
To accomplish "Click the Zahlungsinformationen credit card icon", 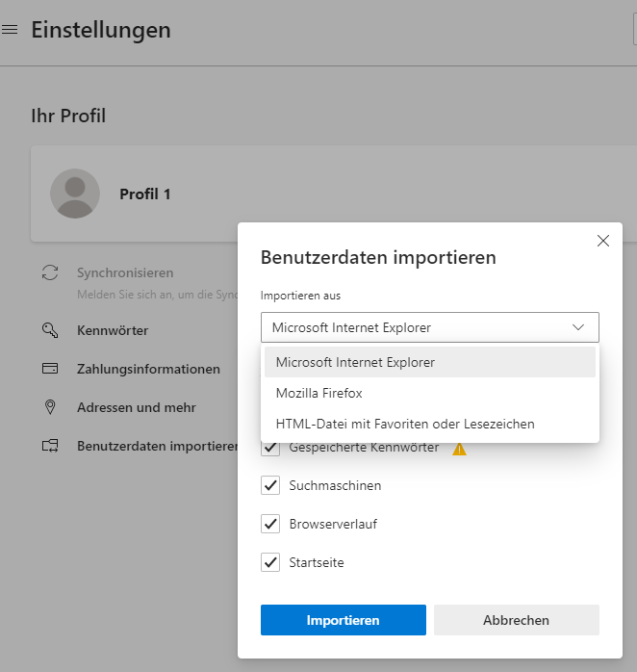I will click(x=51, y=369).
